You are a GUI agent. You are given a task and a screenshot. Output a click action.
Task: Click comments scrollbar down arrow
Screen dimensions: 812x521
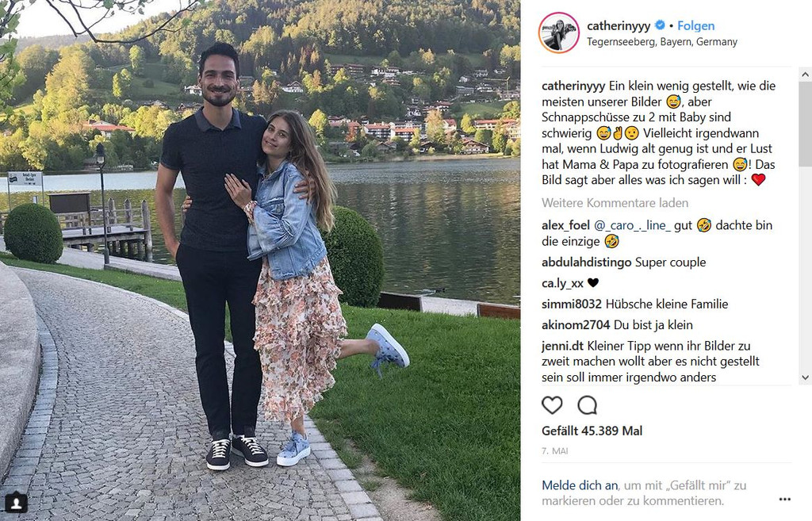click(806, 377)
